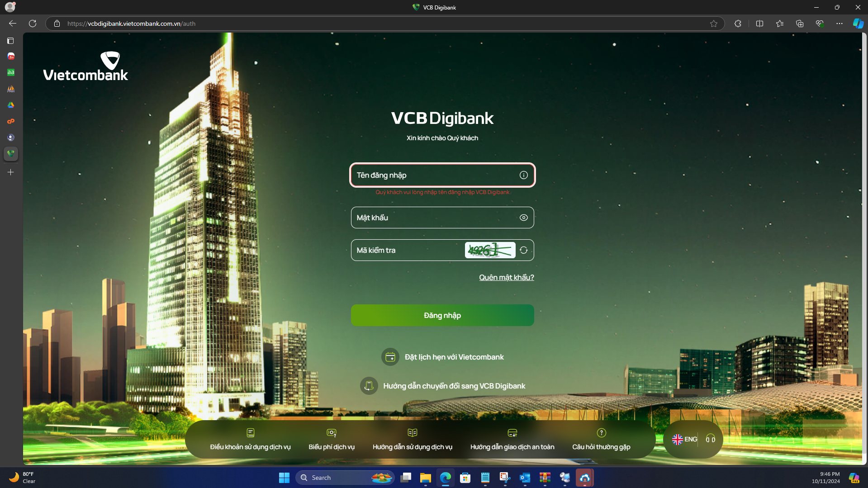Switch to the orange vertical tab
The width and height of the screenshot is (868, 488).
pyautogui.click(x=11, y=121)
